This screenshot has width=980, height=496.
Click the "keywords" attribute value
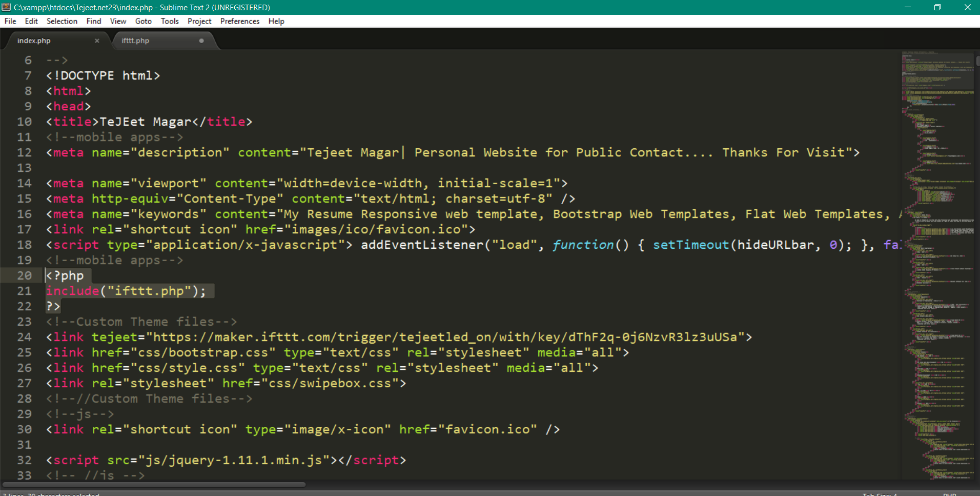[169, 214]
